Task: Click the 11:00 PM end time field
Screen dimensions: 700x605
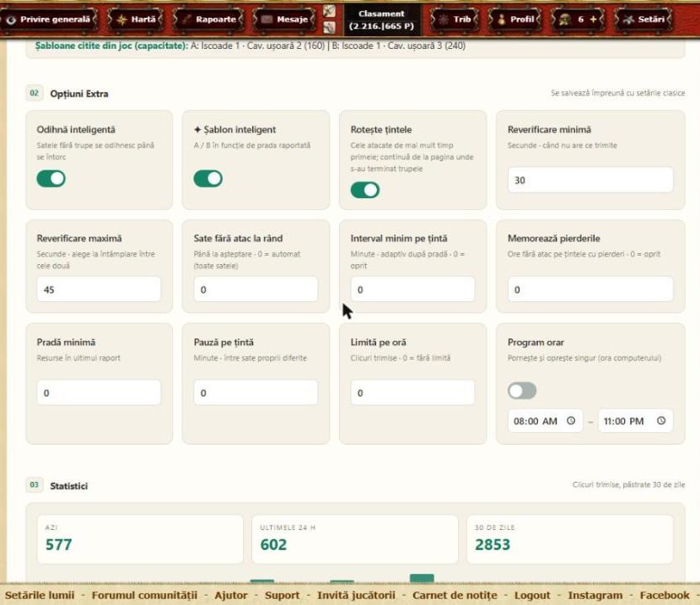Action: (x=635, y=420)
